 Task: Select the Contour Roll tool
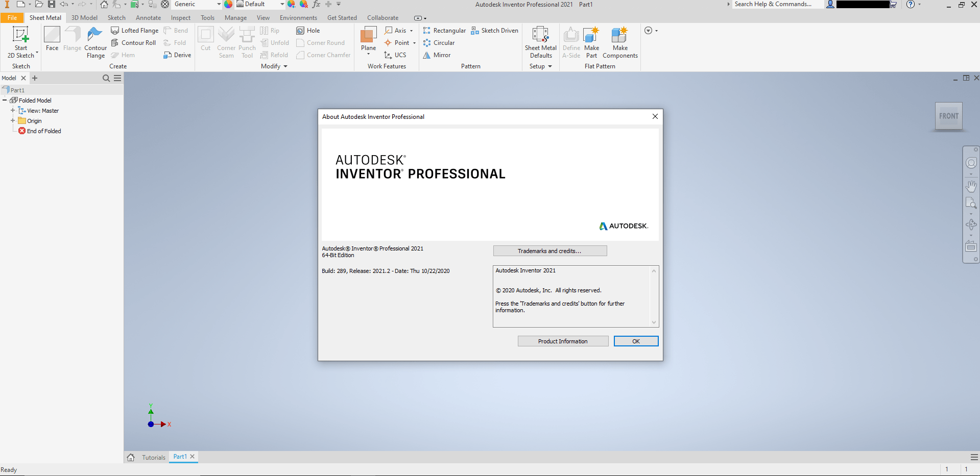pos(134,43)
